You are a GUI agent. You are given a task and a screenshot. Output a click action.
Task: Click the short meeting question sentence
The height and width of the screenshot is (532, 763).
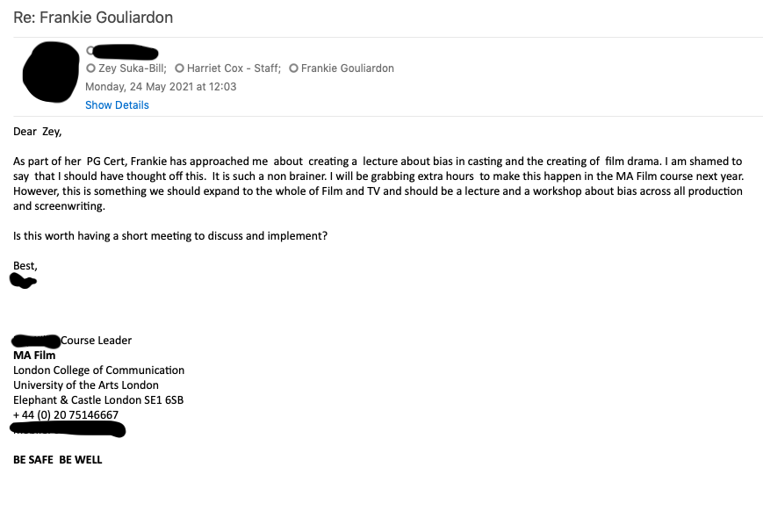[x=170, y=235]
